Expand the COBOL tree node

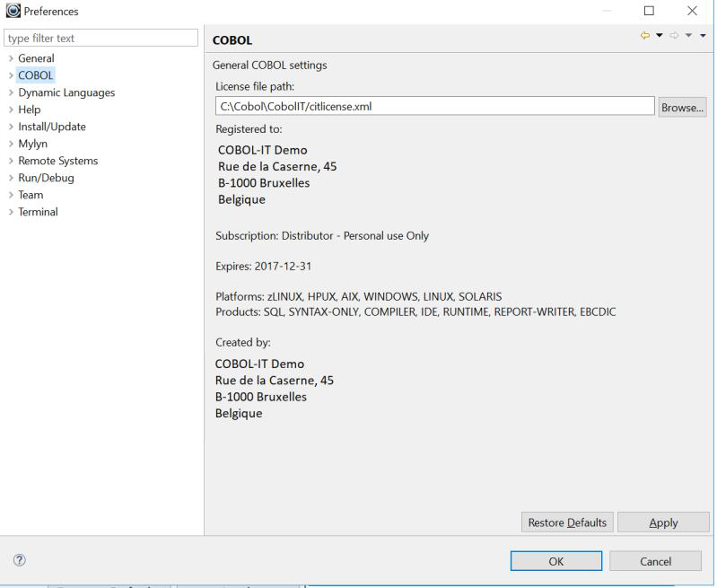(x=11, y=75)
